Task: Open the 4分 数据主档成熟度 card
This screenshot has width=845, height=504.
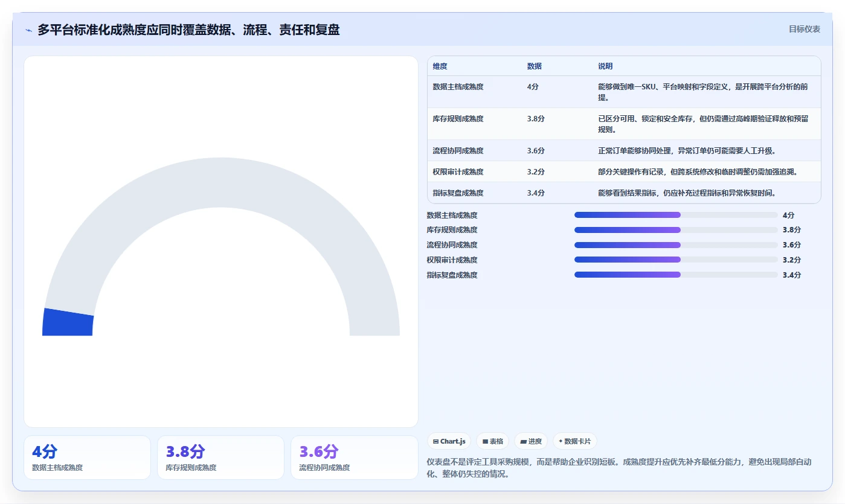Action: 87,458
